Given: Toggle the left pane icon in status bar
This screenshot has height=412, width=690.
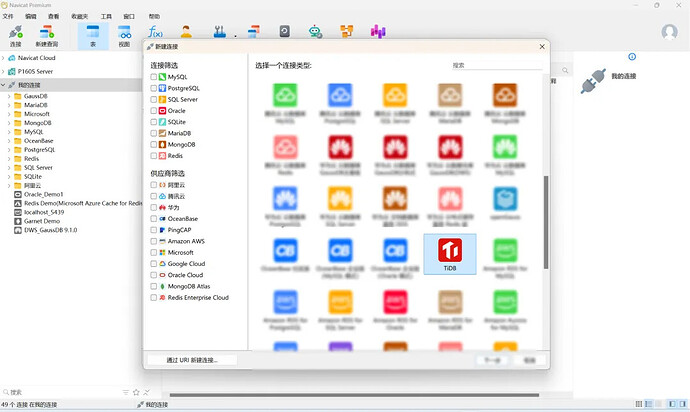Looking at the screenshot, I should (x=672, y=404).
